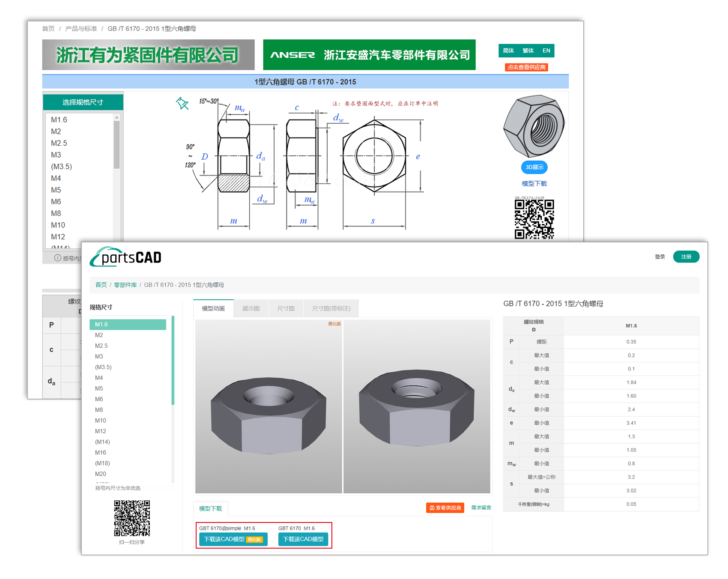Click the green pushpin icon on drawing
The image size is (728, 579).
pyautogui.click(x=182, y=103)
